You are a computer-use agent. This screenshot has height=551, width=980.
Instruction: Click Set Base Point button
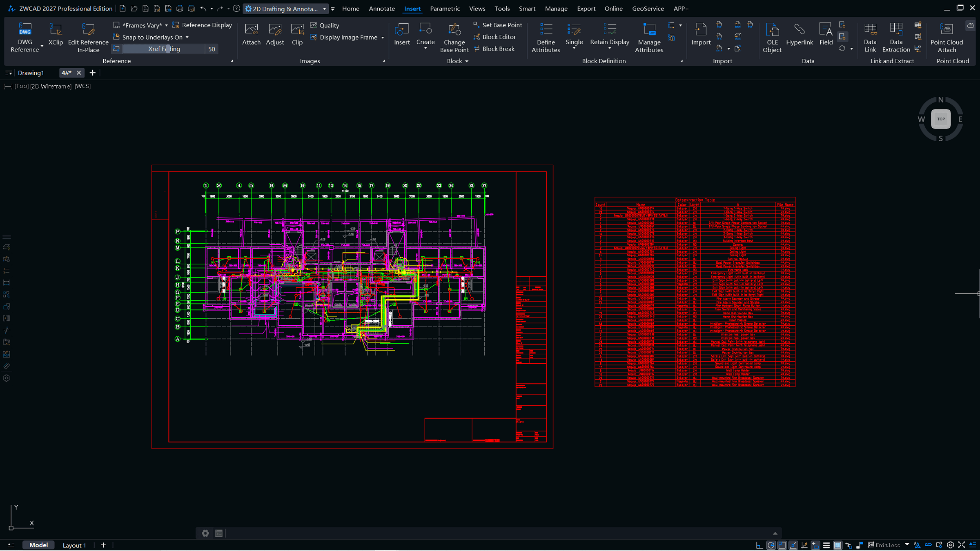pyautogui.click(x=502, y=25)
